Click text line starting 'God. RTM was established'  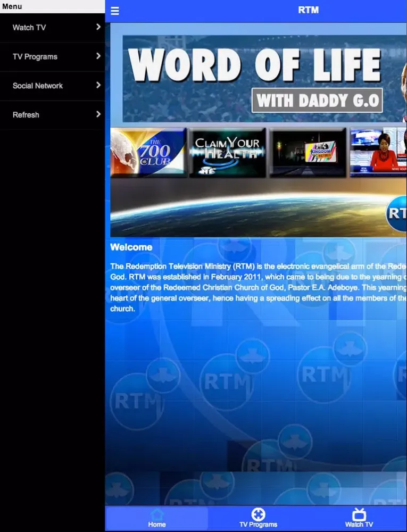click(259, 277)
